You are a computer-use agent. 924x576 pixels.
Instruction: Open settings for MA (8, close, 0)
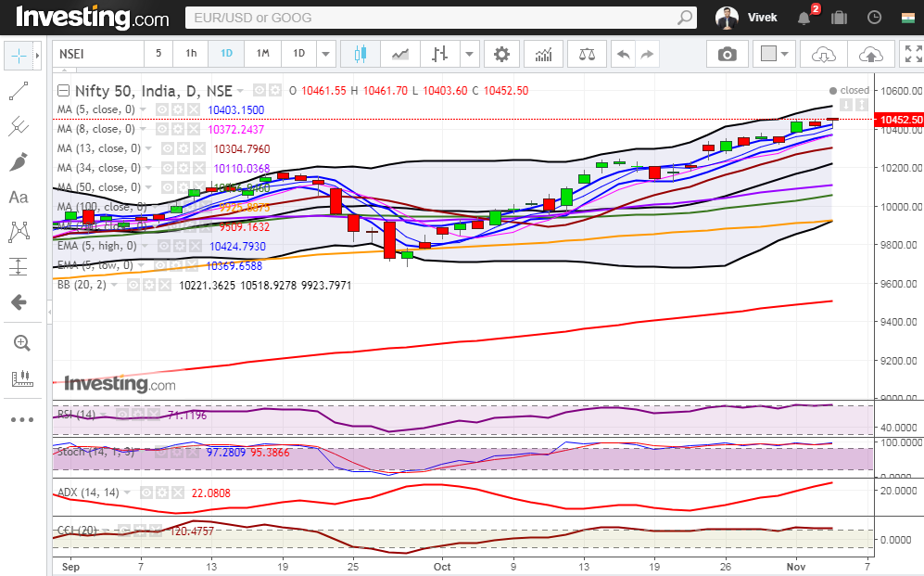click(178, 129)
